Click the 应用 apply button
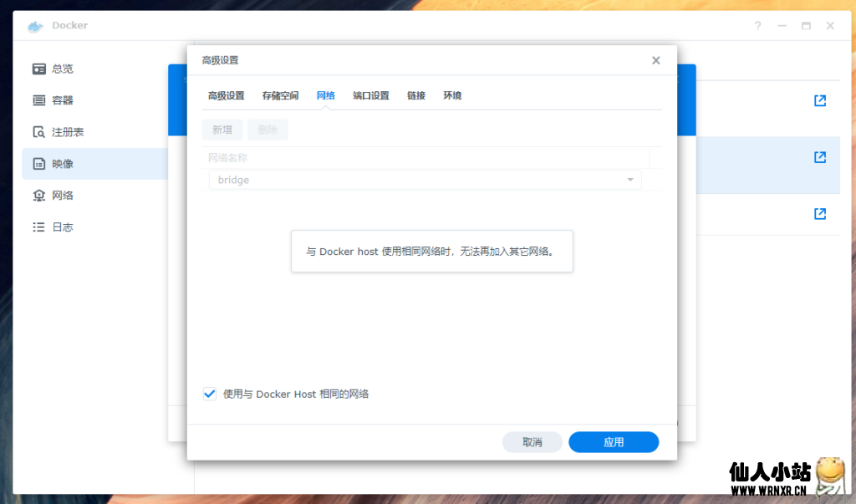This screenshot has height=504, width=856. click(614, 442)
